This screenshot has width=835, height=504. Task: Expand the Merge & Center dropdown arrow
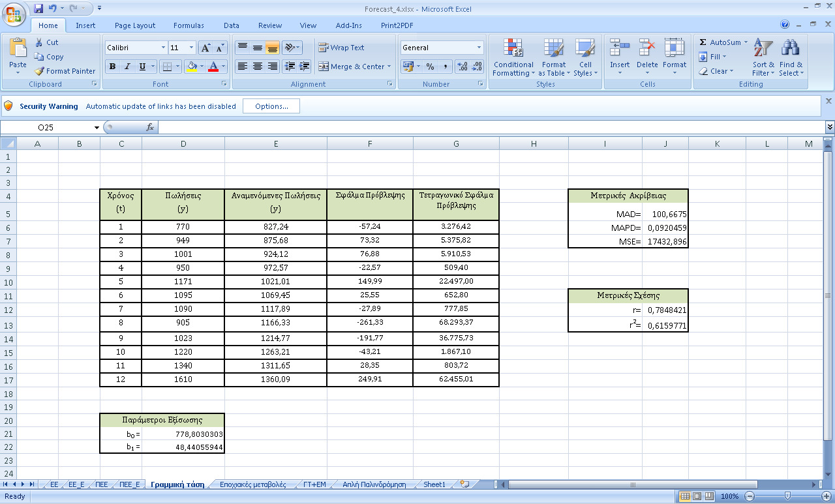tap(389, 67)
